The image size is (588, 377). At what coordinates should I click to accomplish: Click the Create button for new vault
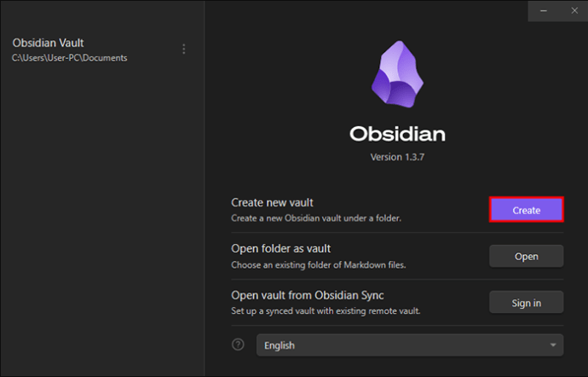coord(526,210)
